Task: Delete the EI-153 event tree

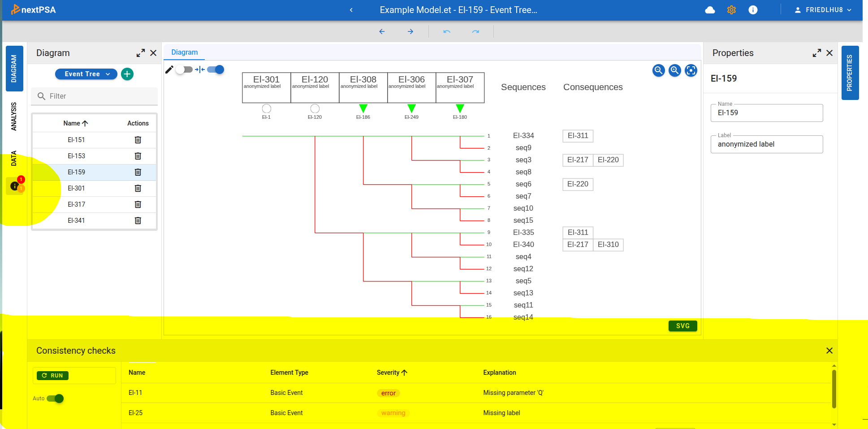Action: [x=138, y=156]
